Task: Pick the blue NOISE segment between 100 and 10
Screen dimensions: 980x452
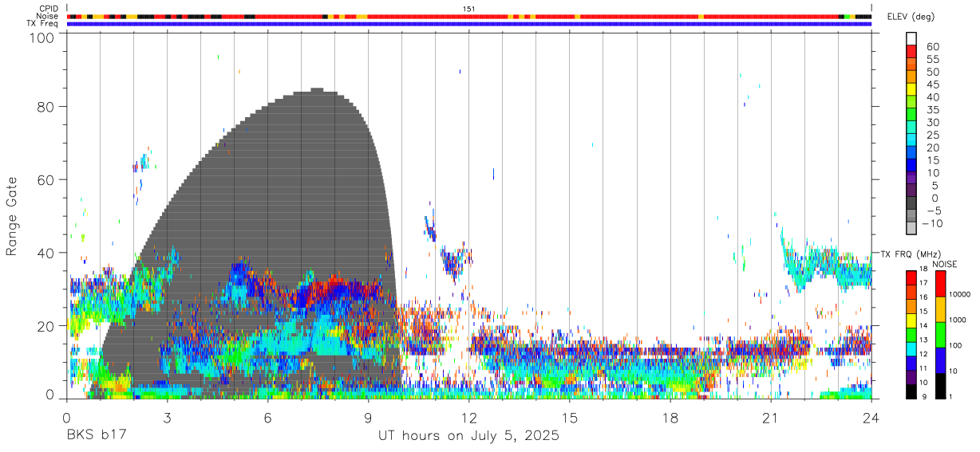Action: (x=940, y=360)
